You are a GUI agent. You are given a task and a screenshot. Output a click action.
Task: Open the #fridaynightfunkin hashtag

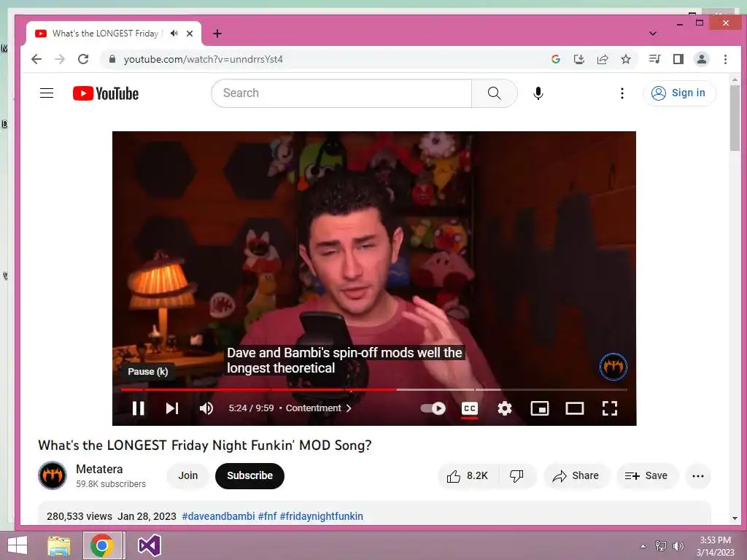click(x=322, y=516)
